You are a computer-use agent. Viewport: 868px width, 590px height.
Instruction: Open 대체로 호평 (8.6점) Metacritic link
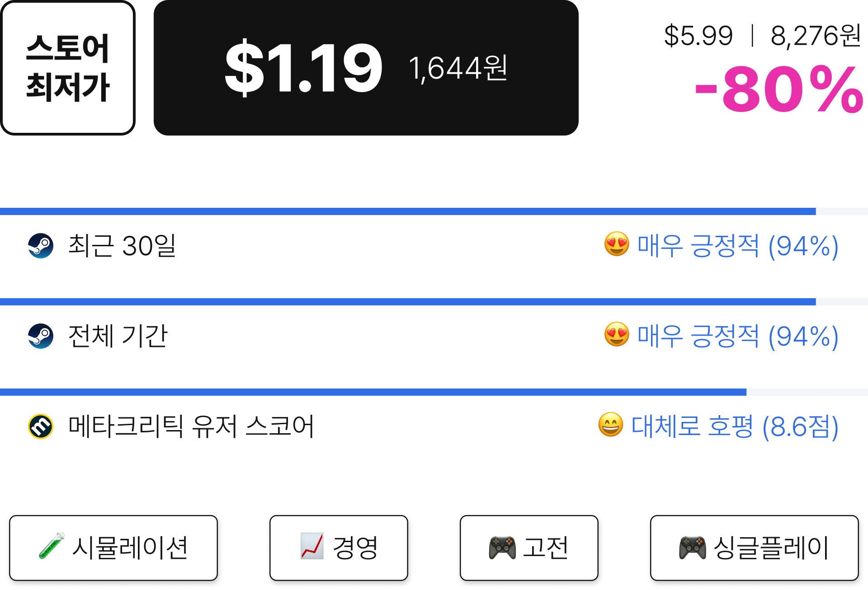[735, 426]
